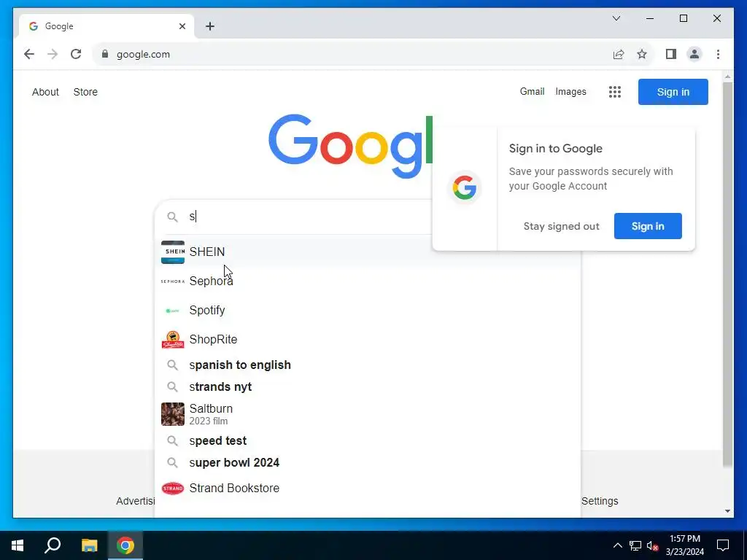Image resolution: width=747 pixels, height=560 pixels.
Task: Open the Store link
Action: click(85, 92)
